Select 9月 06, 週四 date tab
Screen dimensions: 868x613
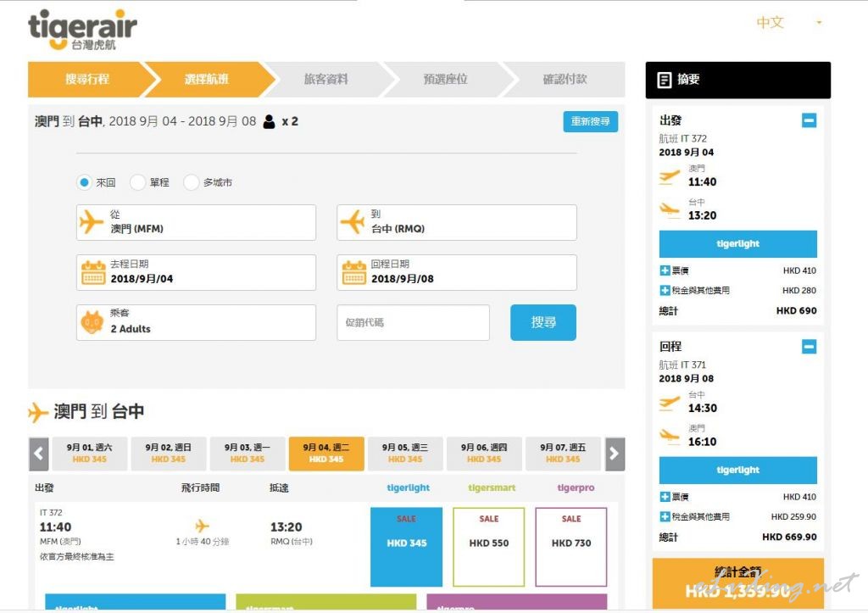pos(484,454)
